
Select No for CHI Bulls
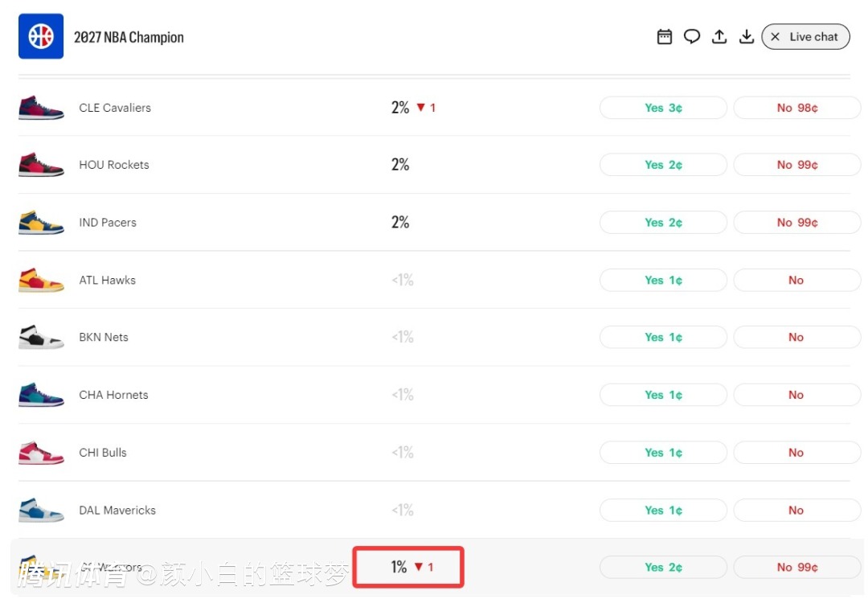(797, 453)
